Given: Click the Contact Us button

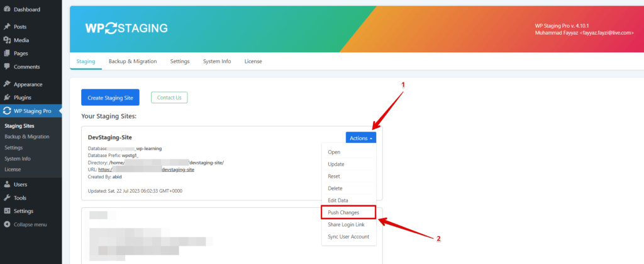Looking at the screenshot, I should tap(169, 98).
